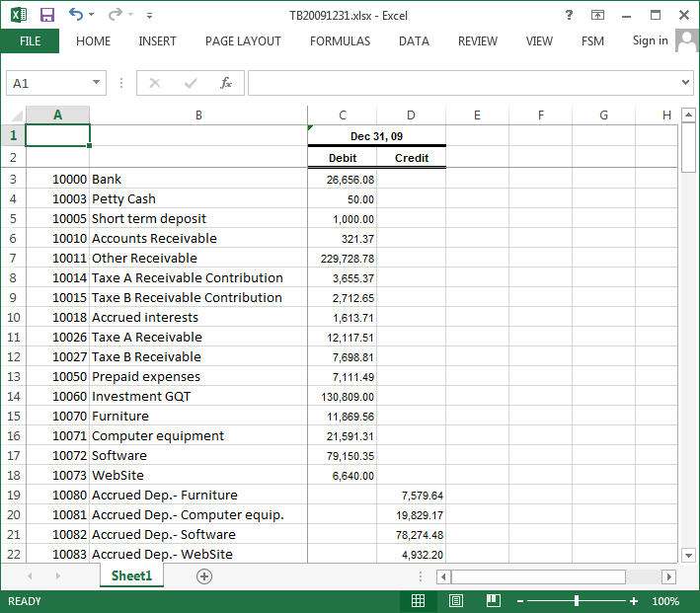Open Ribbon Display Options
Viewport: 700px width, 613px height.
coord(597,15)
